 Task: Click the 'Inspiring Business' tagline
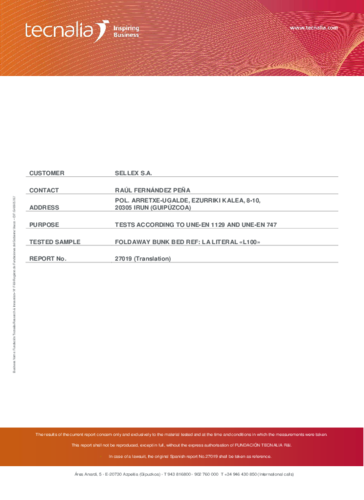tap(126, 31)
